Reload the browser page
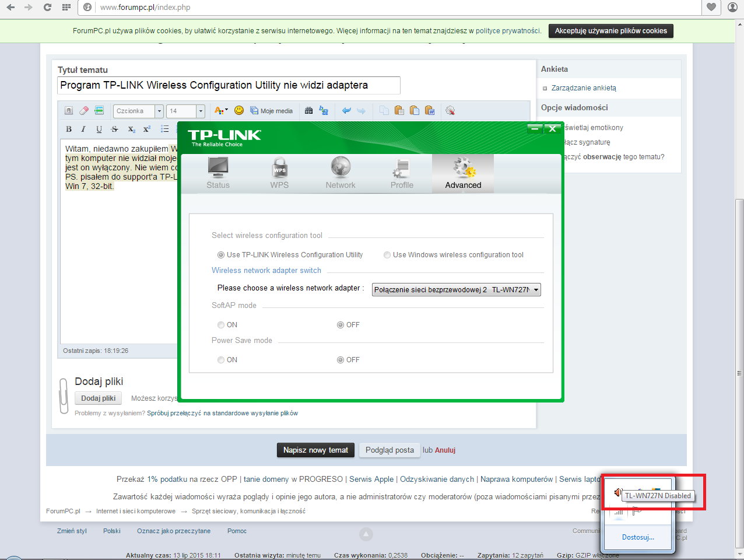This screenshot has height=560, width=744. (x=47, y=7)
